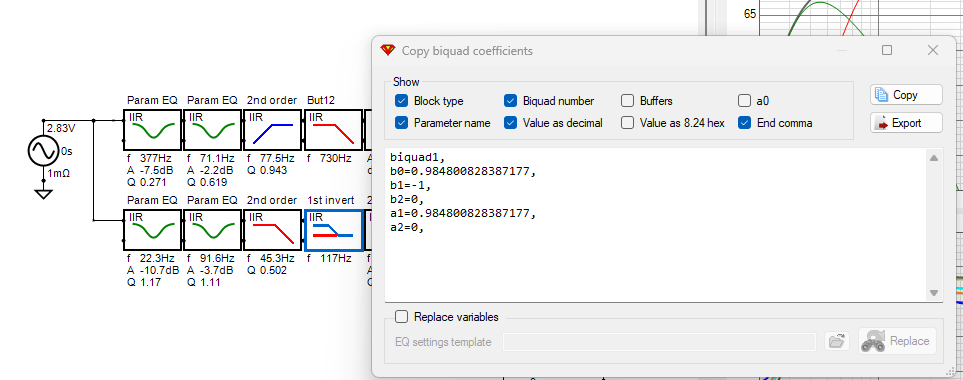Click the 1mΩ source impedance label
Image resolution: width=963 pixels, height=380 pixels.
(x=58, y=174)
